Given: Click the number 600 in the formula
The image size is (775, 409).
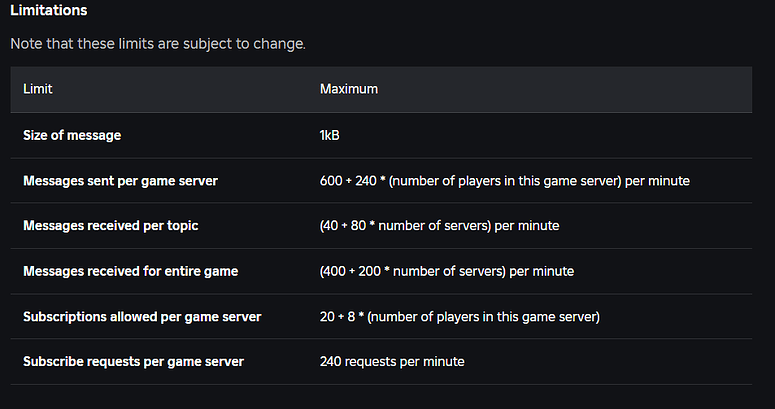Looking at the screenshot, I should [x=330, y=181].
